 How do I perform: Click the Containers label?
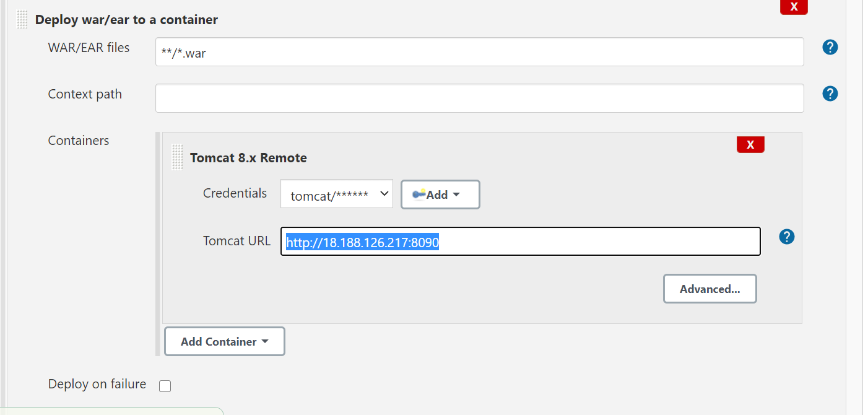(x=79, y=141)
